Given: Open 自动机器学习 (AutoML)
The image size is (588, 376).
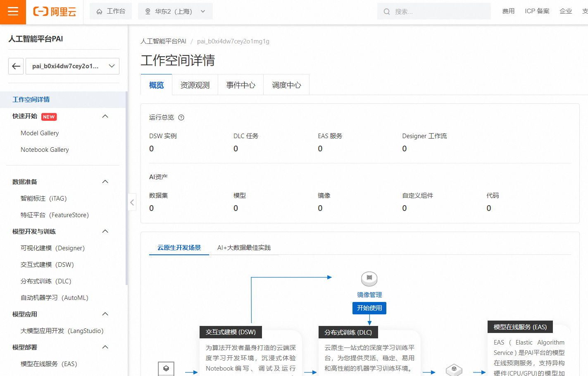Looking at the screenshot, I should pos(55,298).
